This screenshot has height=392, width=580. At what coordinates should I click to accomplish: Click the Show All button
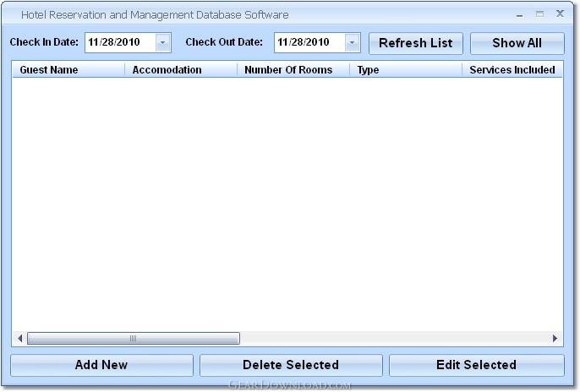(517, 43)
